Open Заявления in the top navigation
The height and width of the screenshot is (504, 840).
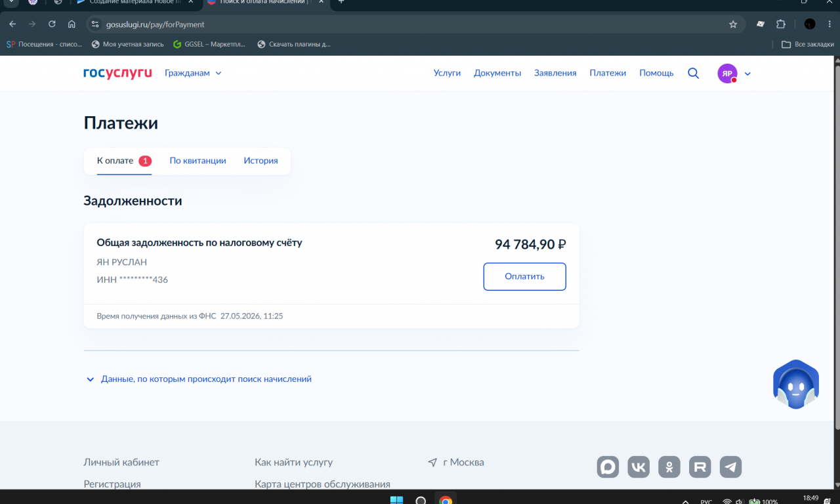[555, 73]
